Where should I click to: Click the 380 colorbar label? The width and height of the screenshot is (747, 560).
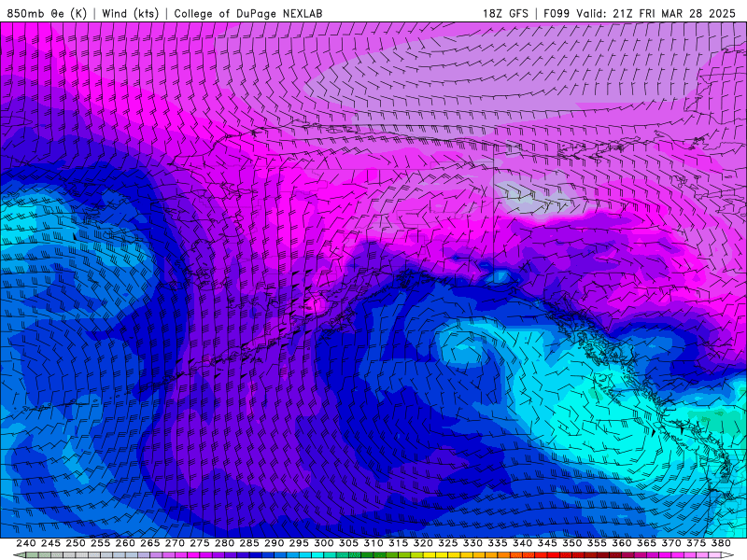click(x=721, y=543)
